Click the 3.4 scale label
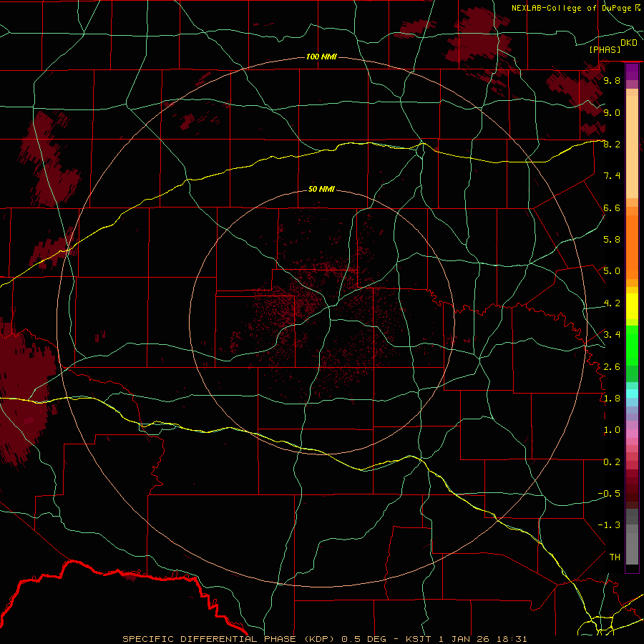 [x=612, y=334]
